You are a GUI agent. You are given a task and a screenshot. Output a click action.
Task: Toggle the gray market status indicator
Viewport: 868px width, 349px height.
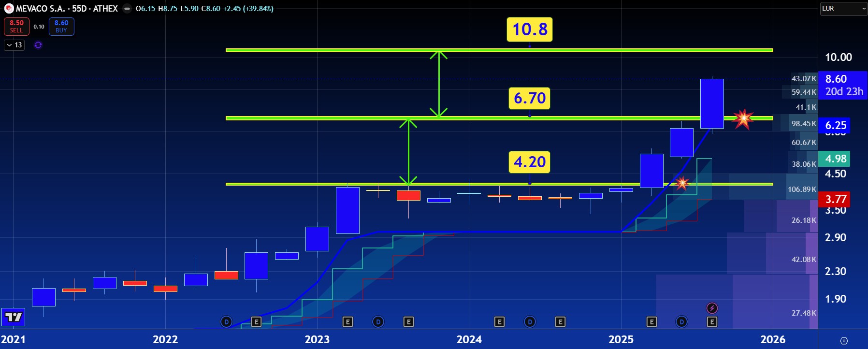pyautogui.click(x=127, y=9)
